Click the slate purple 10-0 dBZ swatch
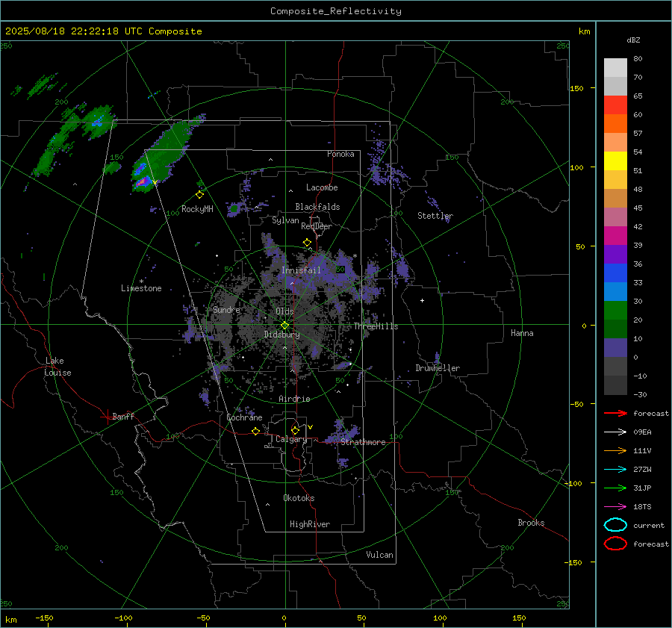Image resolution: width=672 pixels, height=628 pixels. tap(615, 348)
